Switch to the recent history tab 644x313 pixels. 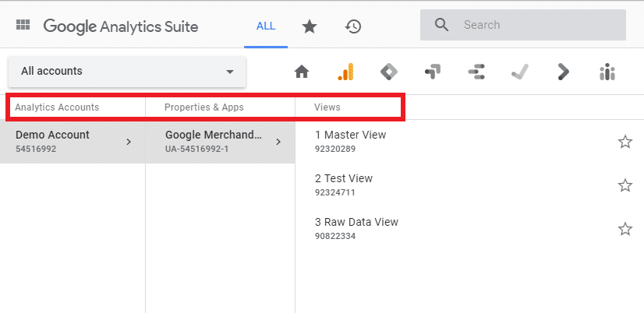tap(353, 26)
